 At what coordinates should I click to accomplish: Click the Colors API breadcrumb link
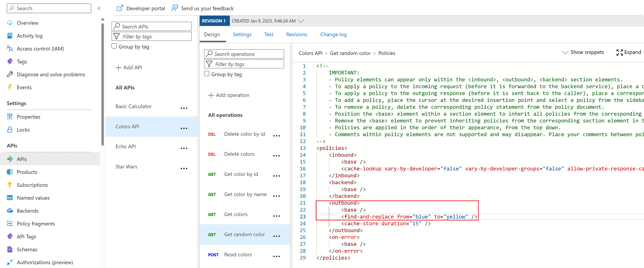click(x=310, y=53)
